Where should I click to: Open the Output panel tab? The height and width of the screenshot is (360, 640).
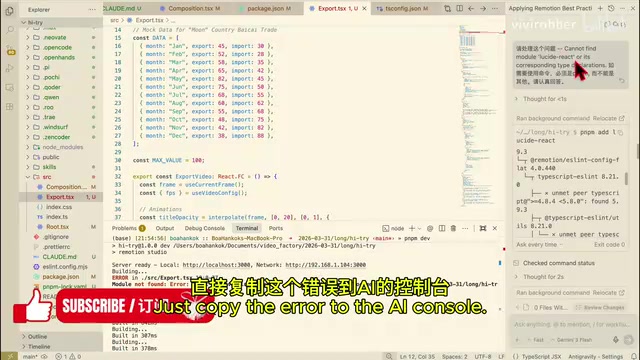click(165, 229)
